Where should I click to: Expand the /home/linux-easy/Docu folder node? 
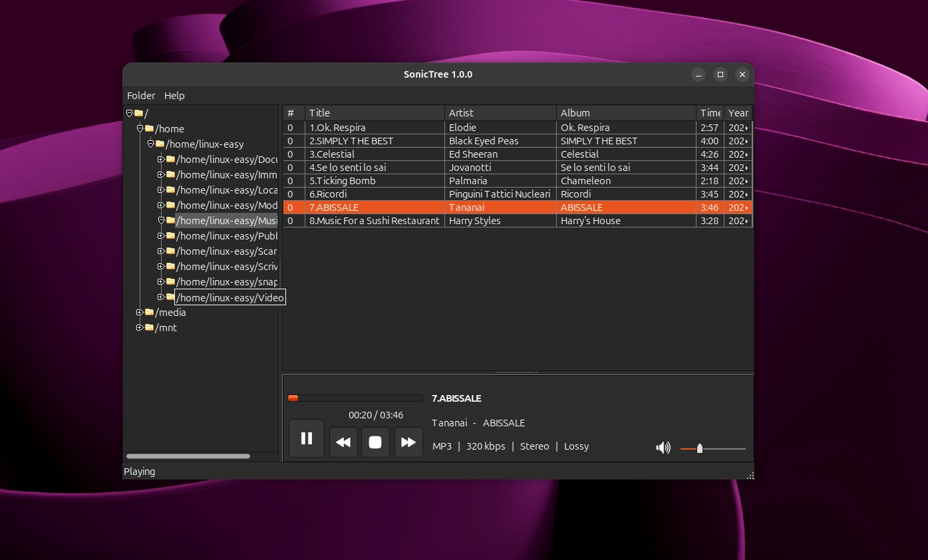(161, 159)
